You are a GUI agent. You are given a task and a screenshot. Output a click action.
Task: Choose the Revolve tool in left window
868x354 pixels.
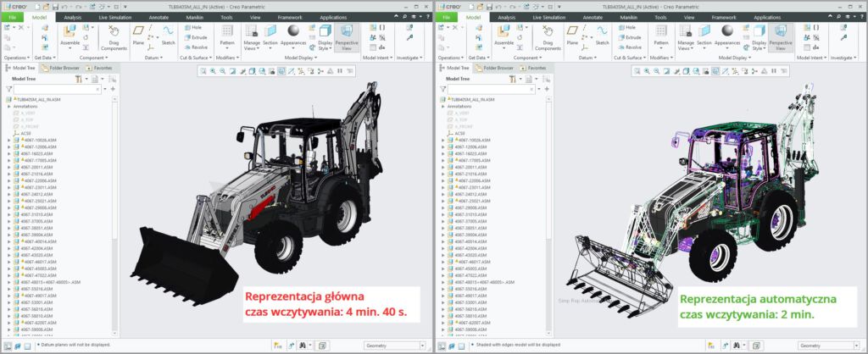[x=194, y=47]
